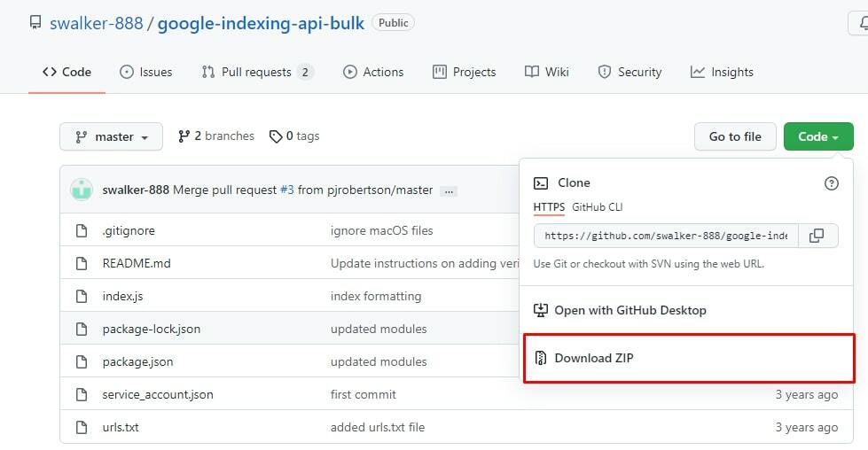This screenshot has height=450, width=868.
Task: Click the file icon next to .gitignore
Action: point(82,230)
